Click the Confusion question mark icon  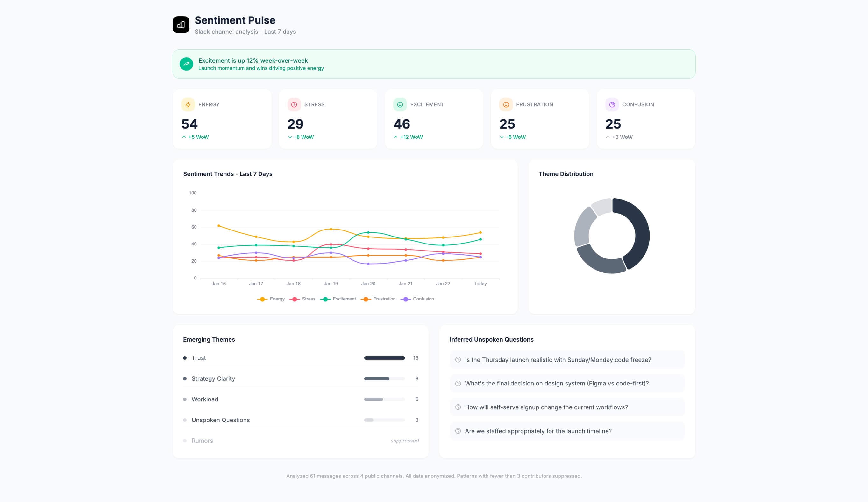pyautogui.click(x=612, y=105)
